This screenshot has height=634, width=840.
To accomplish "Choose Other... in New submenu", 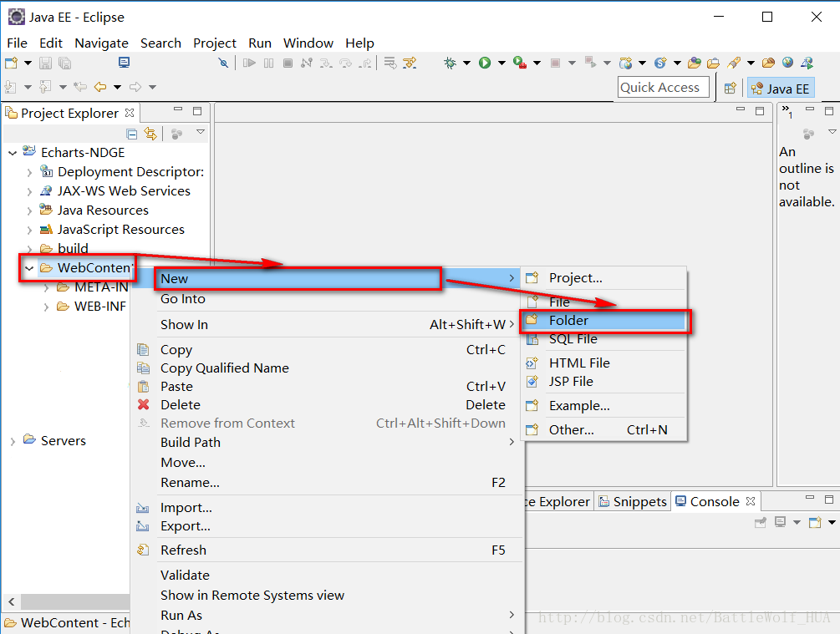I will [604, 430].
